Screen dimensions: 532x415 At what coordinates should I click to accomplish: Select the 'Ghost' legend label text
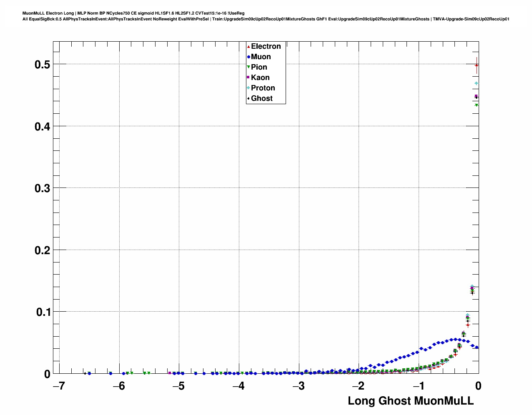[261, 99]
